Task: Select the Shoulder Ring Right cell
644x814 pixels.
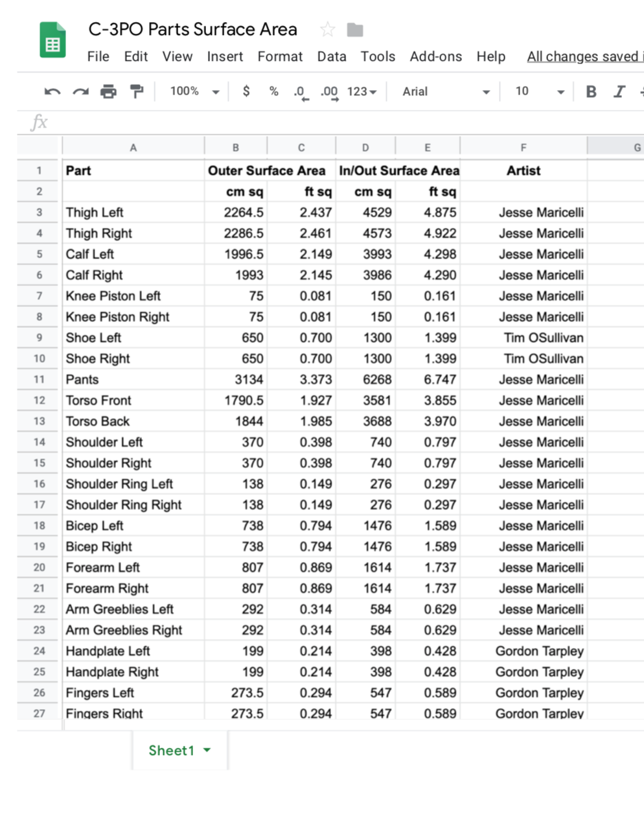Action: click(133, 505)
